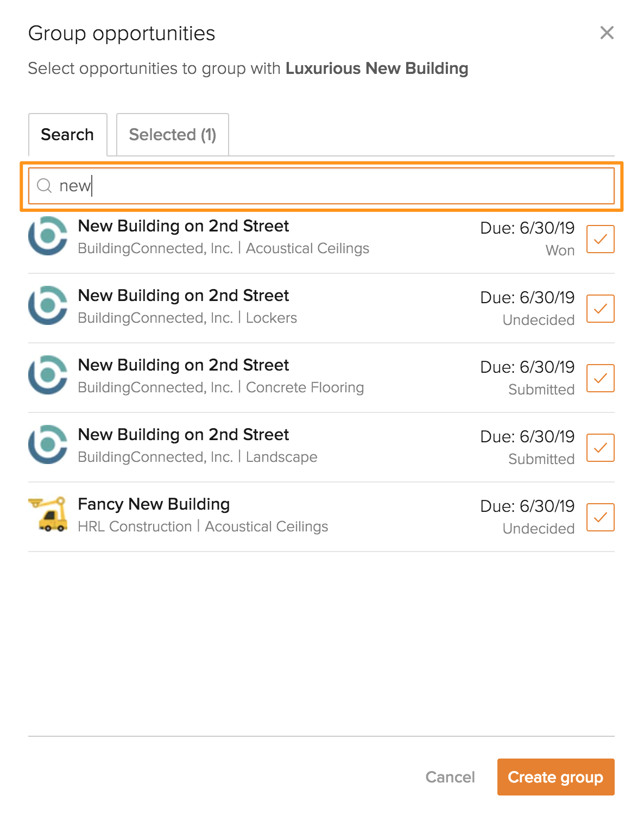This screenshot has width=644, height=827.
Task: Click the BuildingConnected logo beside the Landscape row
Action: 48,444
